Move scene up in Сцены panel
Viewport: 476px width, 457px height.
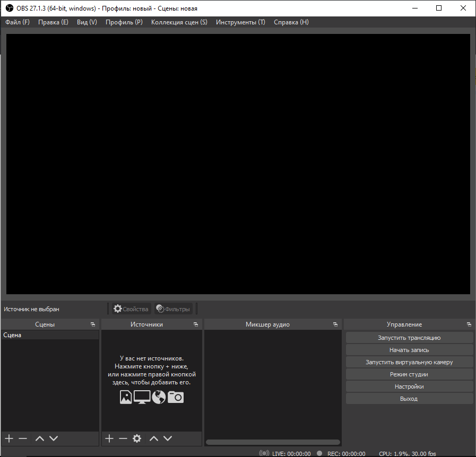point(40,438)
